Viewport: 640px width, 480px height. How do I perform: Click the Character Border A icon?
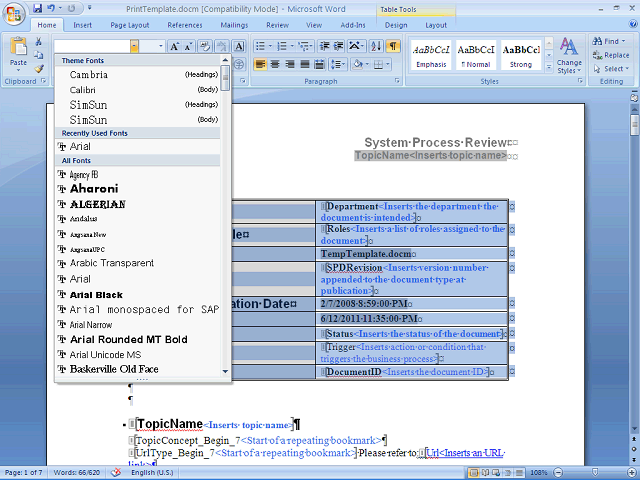(x=239, y=46)
